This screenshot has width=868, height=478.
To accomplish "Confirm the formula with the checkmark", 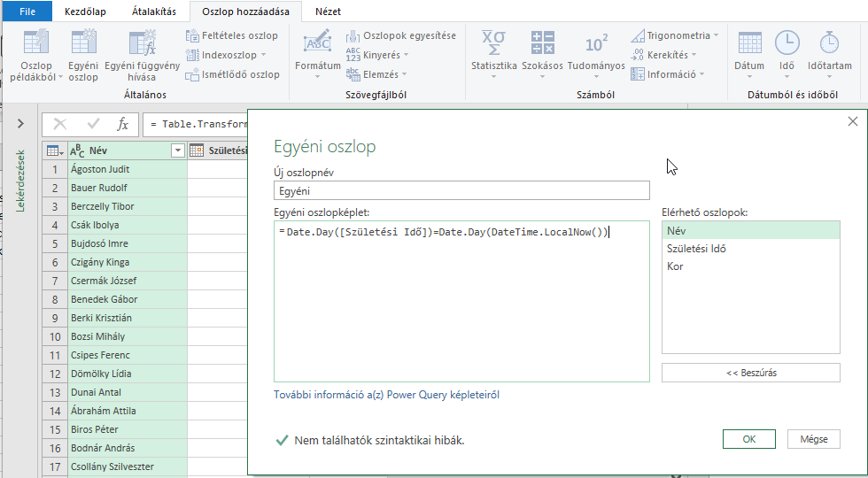I will 93,125.
